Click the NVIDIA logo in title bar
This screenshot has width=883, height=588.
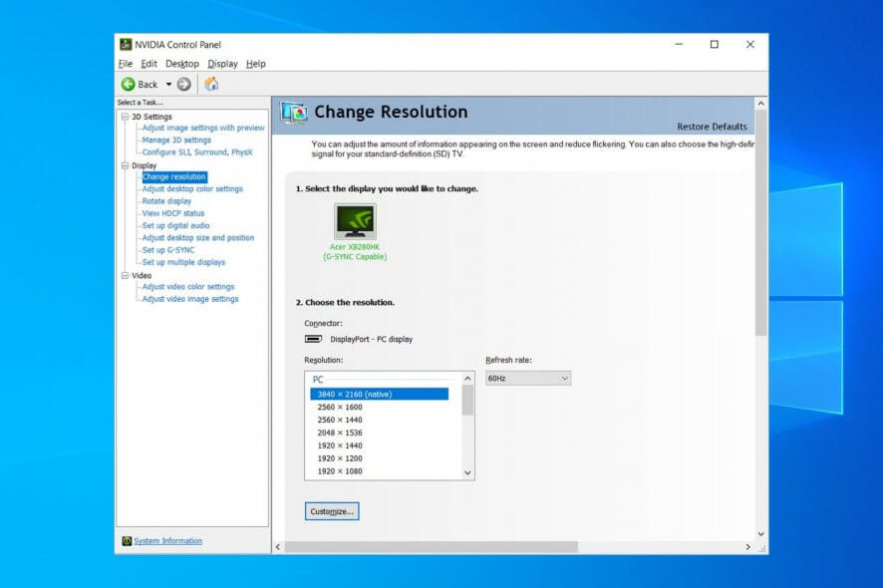[x=126, y=45]
